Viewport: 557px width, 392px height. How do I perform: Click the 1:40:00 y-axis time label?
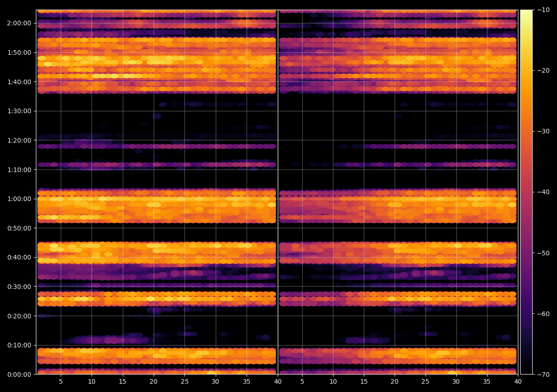pyautogui.click(x=19, y=81)
